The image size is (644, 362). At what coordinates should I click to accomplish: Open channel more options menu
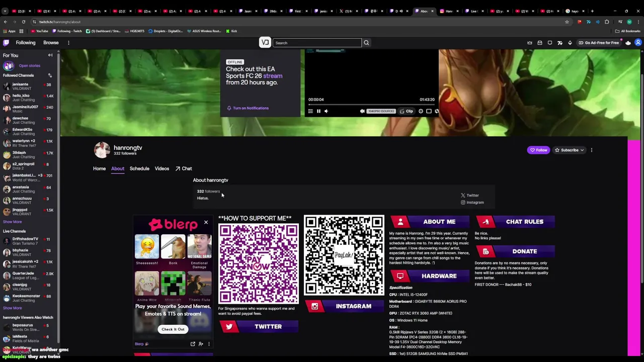591,150
